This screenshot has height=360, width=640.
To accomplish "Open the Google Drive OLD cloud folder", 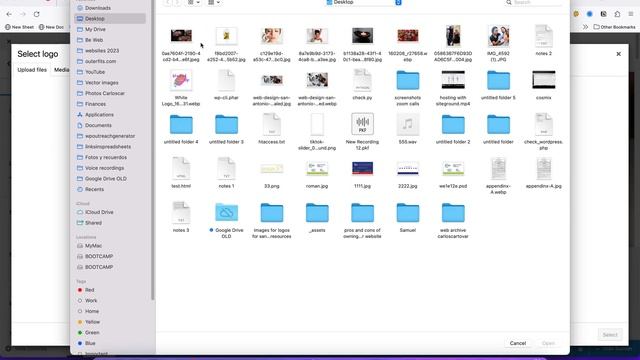I will click(x=226, y=213).
